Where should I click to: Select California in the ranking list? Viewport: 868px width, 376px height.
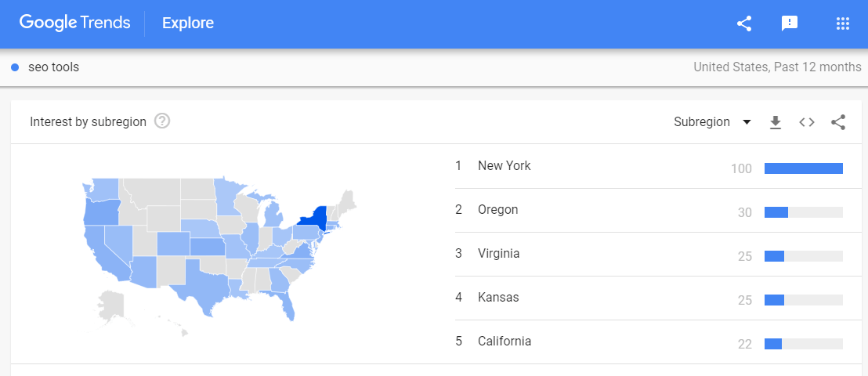[x=649, y=342]
